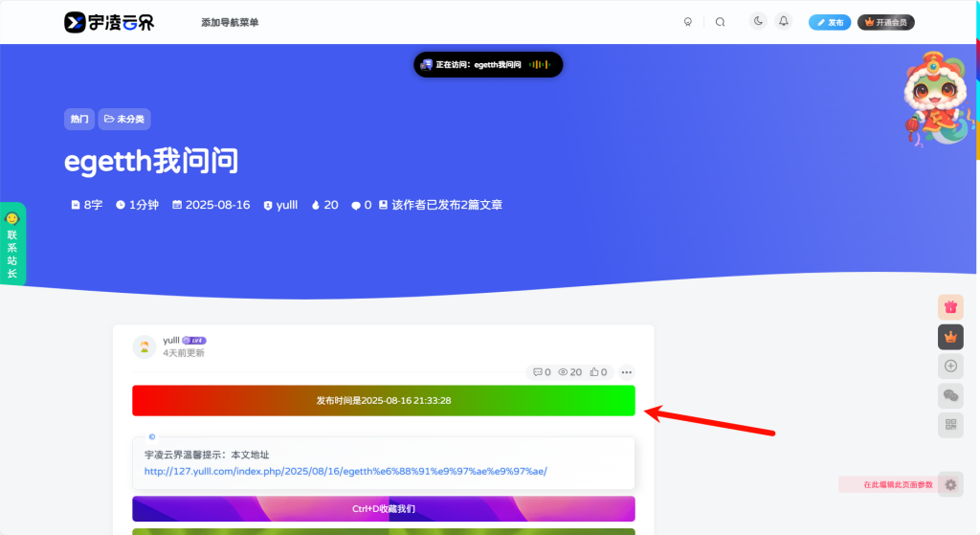Click 在此编辑此页面参数 label

tap(898, 485)
